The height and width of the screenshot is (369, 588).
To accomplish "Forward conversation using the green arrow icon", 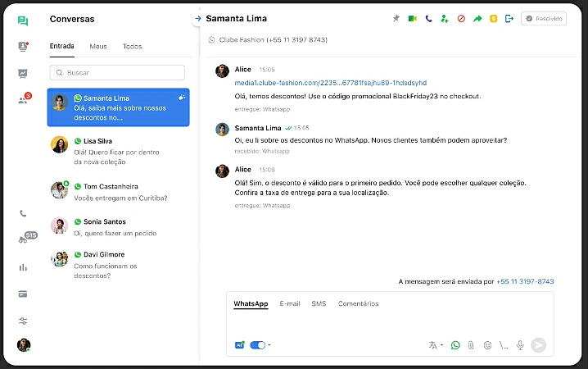I will (x=477, y=18).
